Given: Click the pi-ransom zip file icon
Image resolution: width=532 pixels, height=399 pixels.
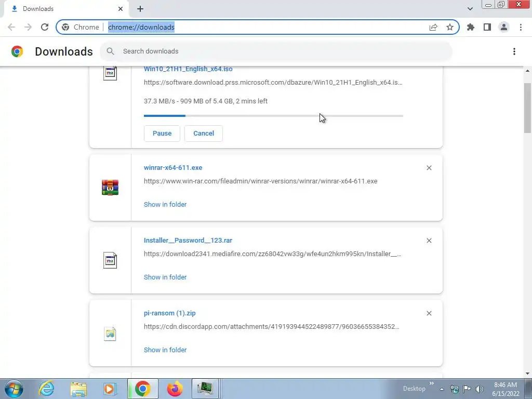Looking at the screenshot, I should click(110, 334).
